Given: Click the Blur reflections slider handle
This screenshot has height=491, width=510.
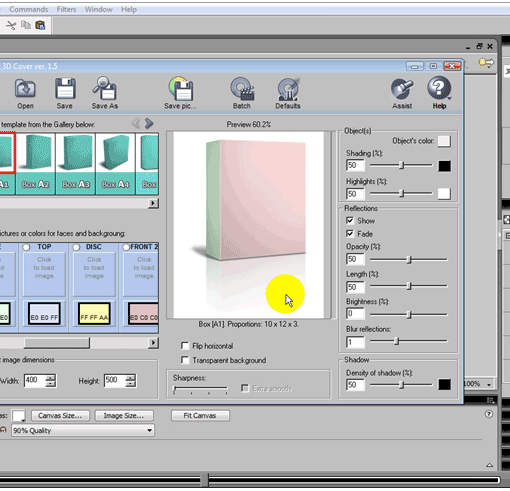Looking at the screenshot, I should [396, 341].
